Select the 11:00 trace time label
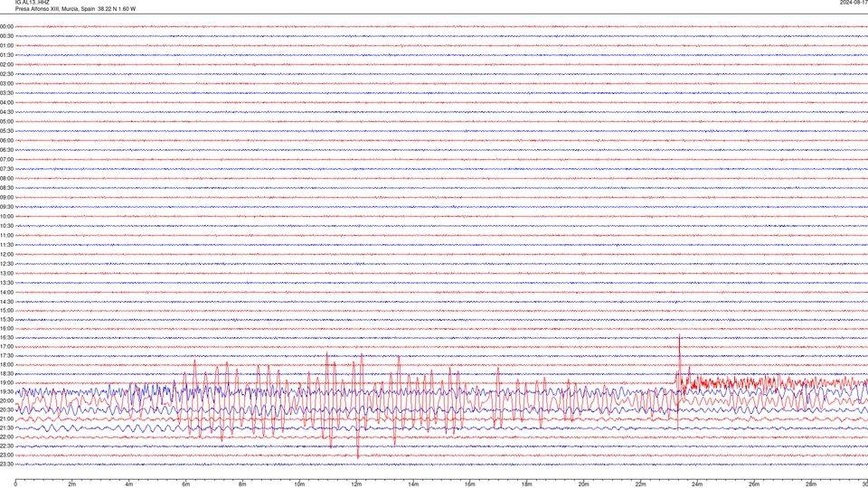The image size is (868, 488). 6,236
